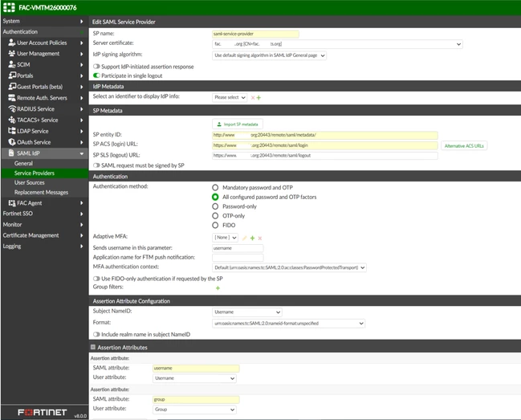Open IdP signing algorithm dropdown
Image resolution: width=521 pixels, height=420 pixels.
pos(269,55)
